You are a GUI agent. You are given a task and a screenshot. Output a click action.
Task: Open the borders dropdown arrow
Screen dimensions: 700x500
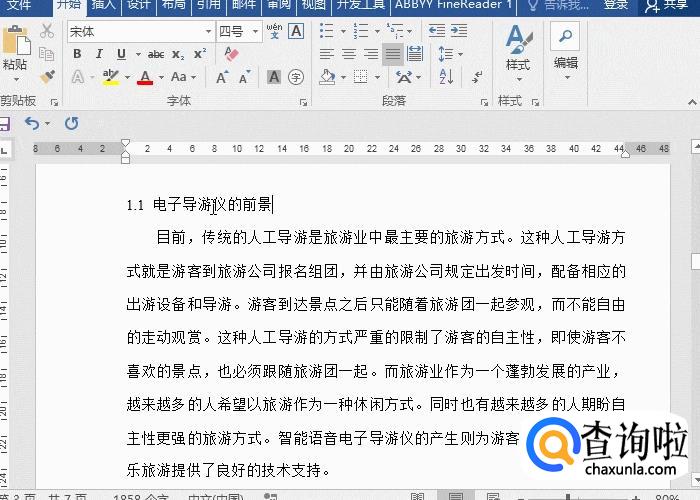tap(377, 77)
